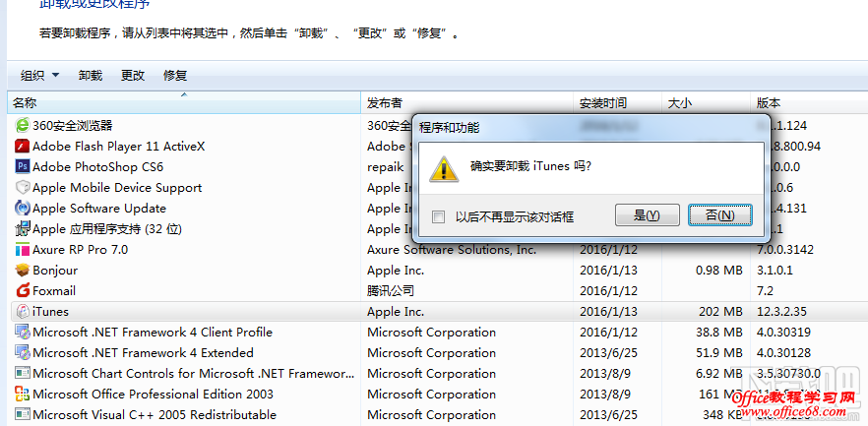Select Microsoft Office Professional Edition 2003 text
868x426 pixels.
[154, 394]
